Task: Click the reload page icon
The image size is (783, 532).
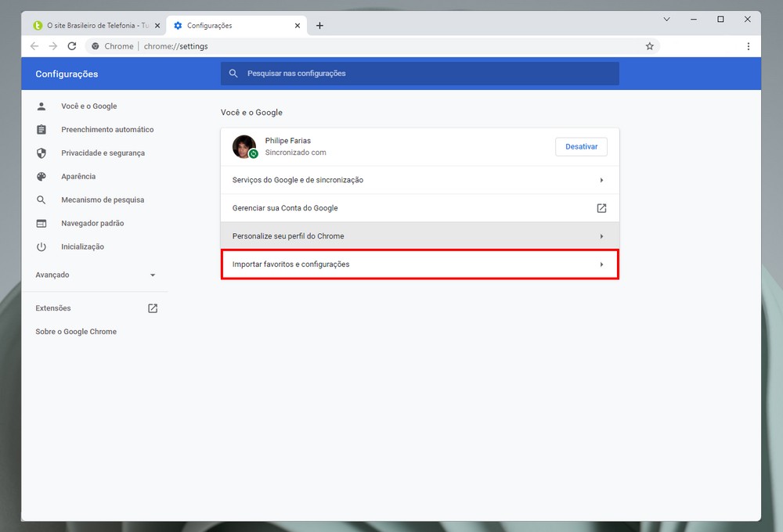Action: coord(72,46)
